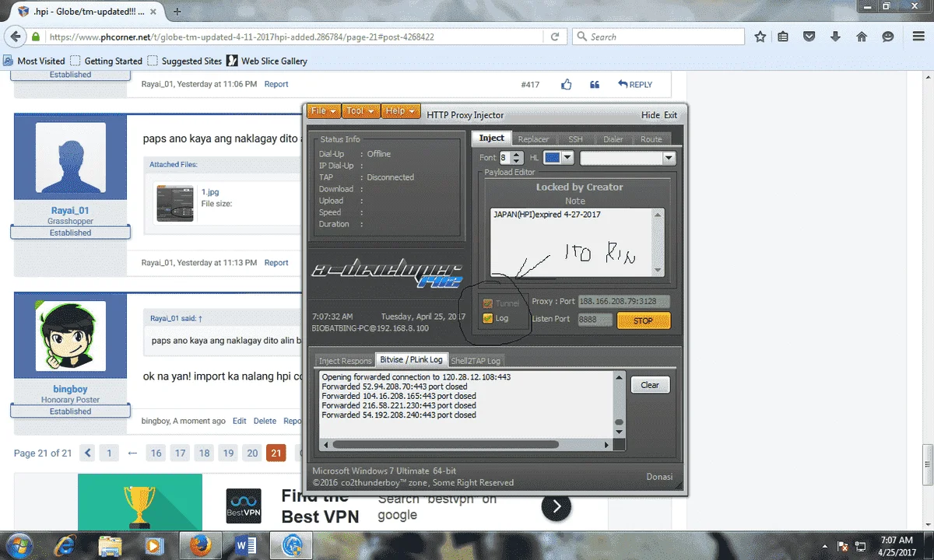Select the Bitvise / PLink Log tab
This screenshot has width=934, height=560.
(412, 359)
